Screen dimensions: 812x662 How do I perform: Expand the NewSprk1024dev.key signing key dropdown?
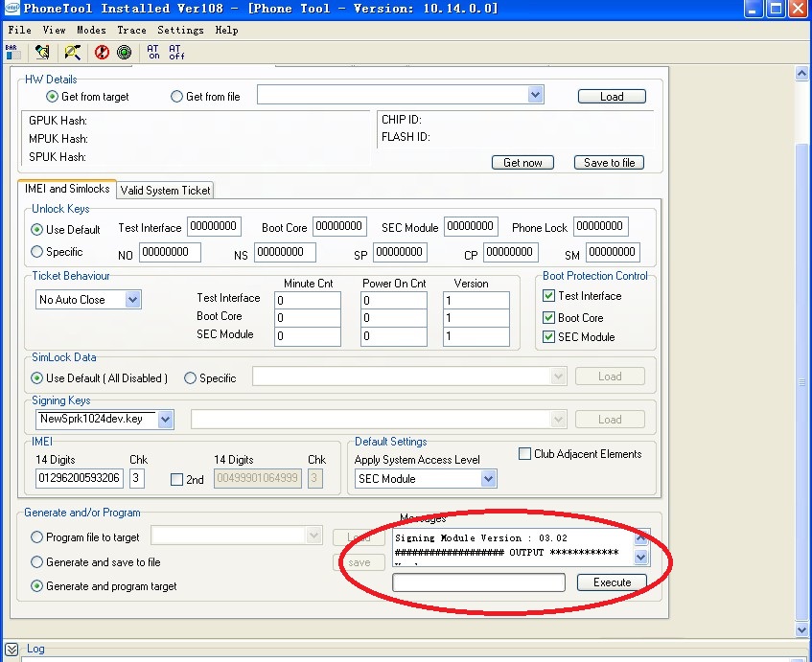pyautogui.click(x=165, y=420)
